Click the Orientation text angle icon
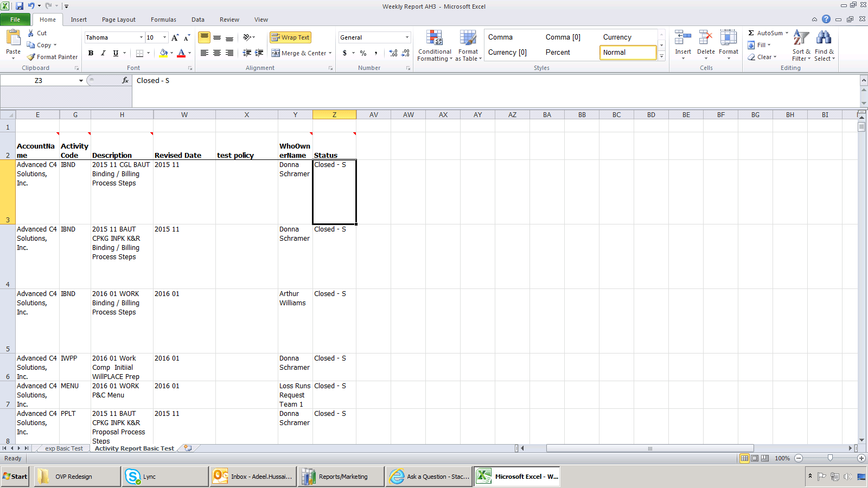Screen dimensions: 868x488 pos(247,37)
